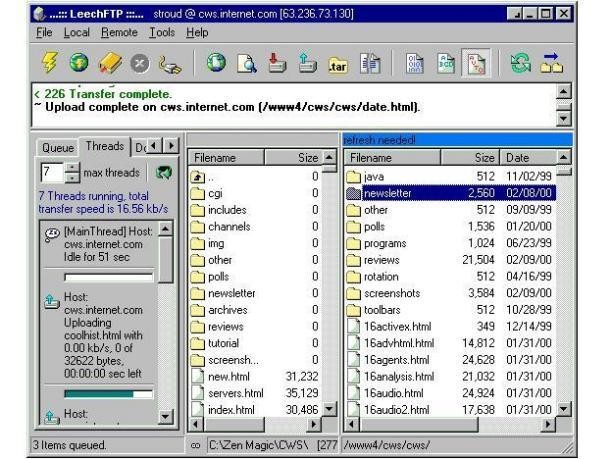Select ASCII transfer mode icon
Image resolution: width=612 pixels, height=459 pixels.
(446, 63)
